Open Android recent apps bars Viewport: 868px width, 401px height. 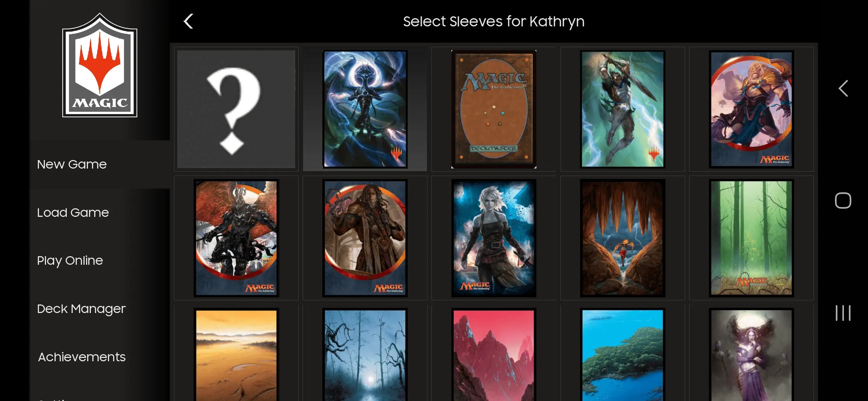click(843, 313)
